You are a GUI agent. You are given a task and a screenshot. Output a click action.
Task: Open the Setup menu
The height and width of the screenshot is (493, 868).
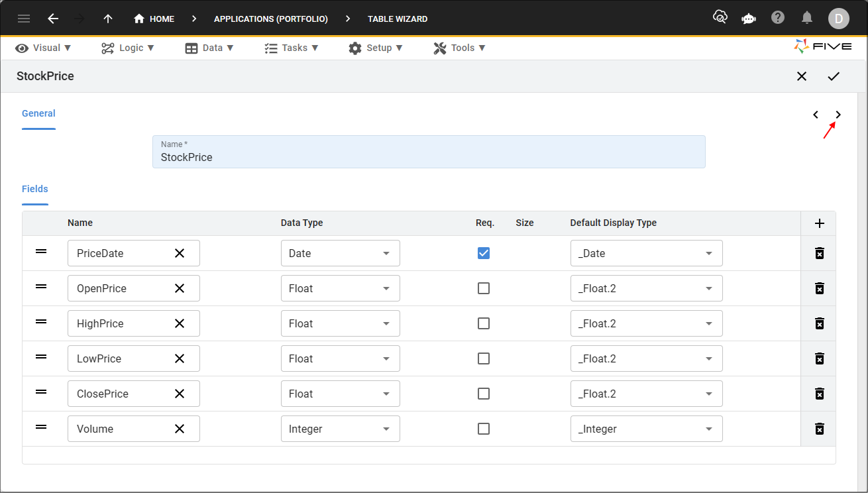click(376, 48)
